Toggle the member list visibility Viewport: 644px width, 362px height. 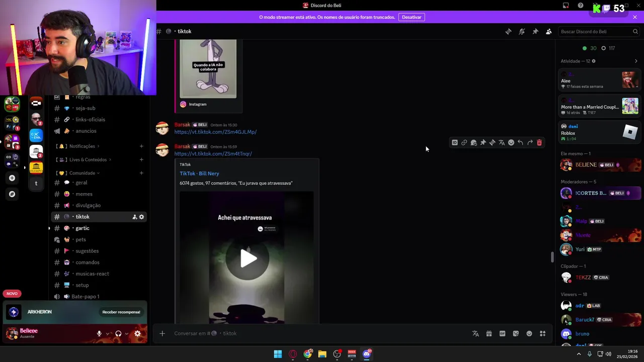[549, 31]
